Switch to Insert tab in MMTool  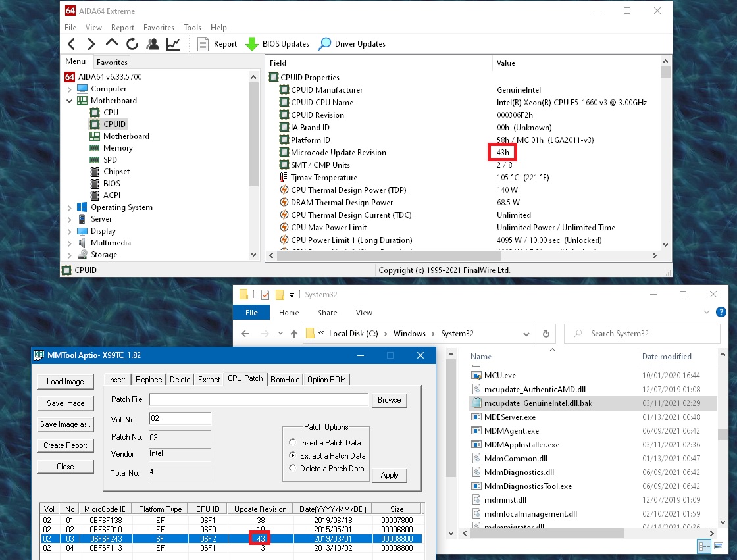coord(116,380)
